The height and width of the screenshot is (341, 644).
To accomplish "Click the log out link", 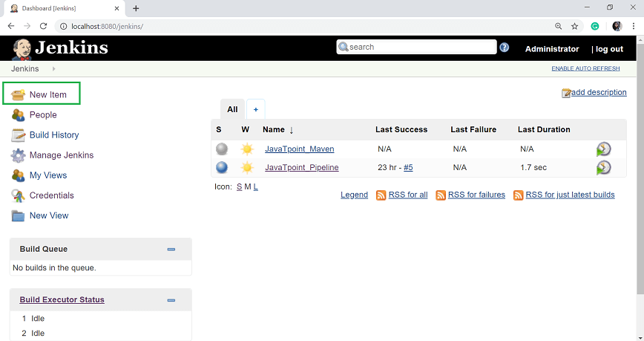I will [610, 49].
